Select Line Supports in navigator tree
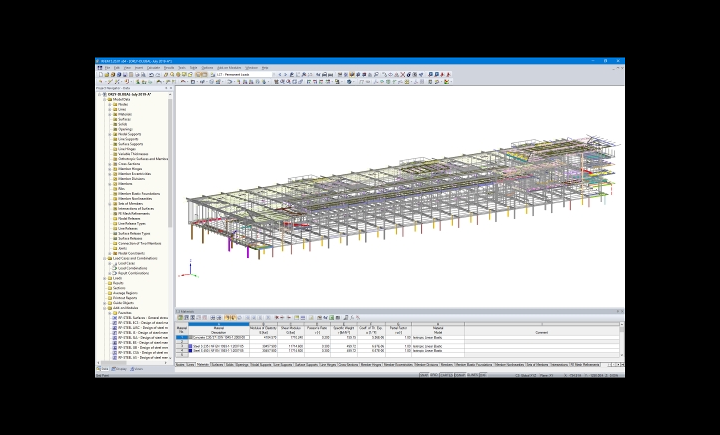This screenshot has width=720, height=435. (x=128, y=139)
